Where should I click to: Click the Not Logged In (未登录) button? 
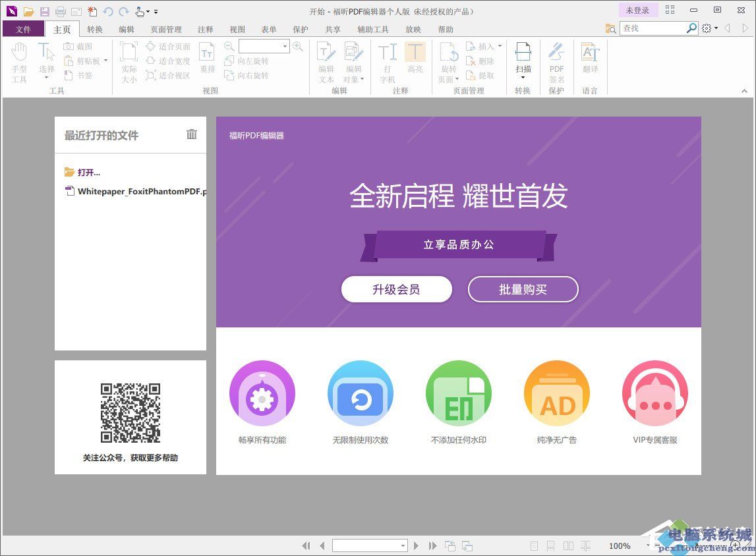(637, 10)
